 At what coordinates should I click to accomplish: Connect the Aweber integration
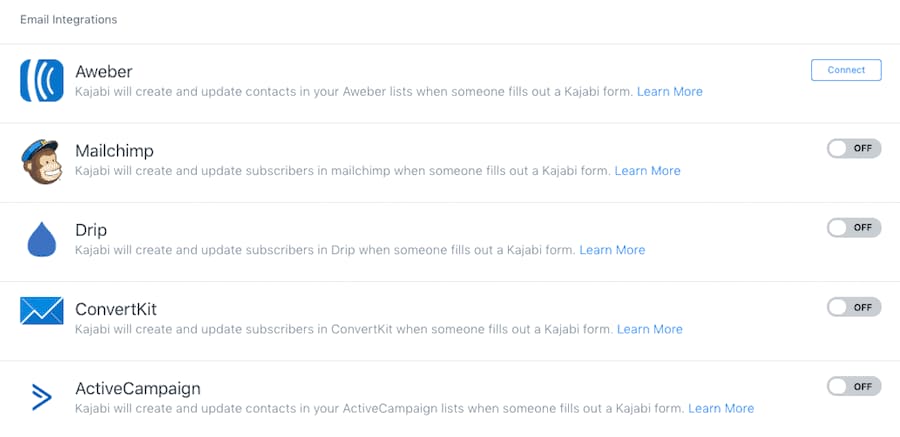pyautogui.click(x=846, y=70)
